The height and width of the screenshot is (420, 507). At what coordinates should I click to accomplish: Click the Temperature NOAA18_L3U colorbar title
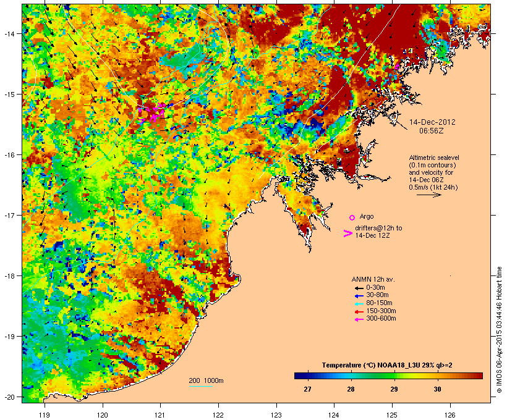point(387,366)
